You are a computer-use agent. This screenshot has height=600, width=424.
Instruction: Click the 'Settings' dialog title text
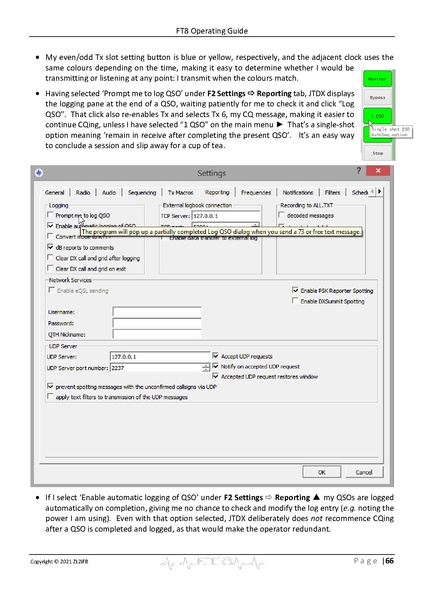[211, 173]
